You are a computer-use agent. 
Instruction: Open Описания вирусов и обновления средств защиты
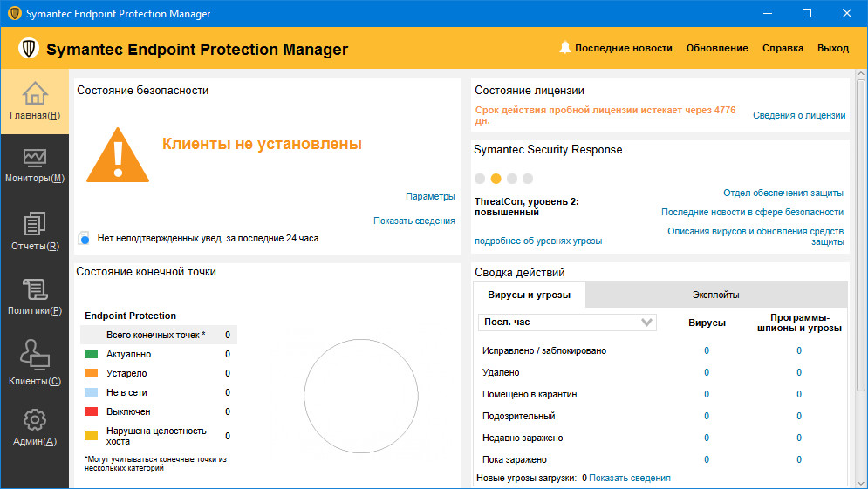[x=755, y=236]
